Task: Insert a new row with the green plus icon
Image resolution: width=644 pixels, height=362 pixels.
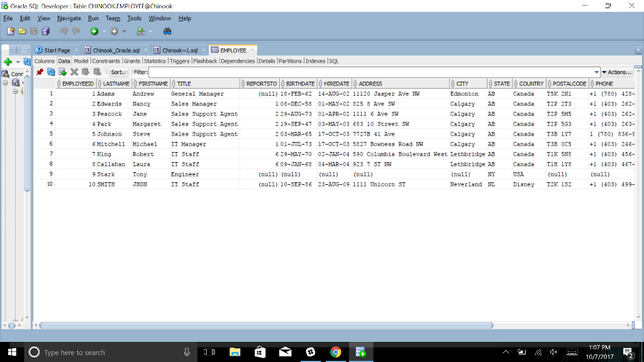Action: click(62, 72)
